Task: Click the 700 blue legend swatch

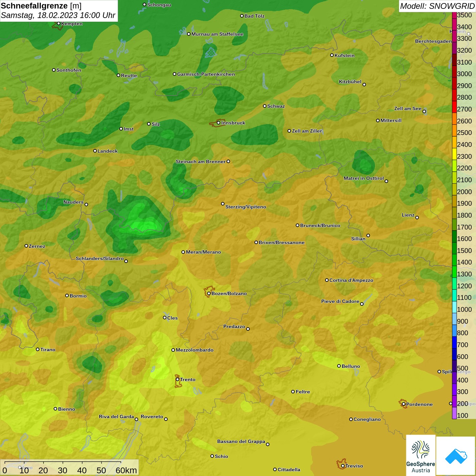Action: [x=454, y=343]
